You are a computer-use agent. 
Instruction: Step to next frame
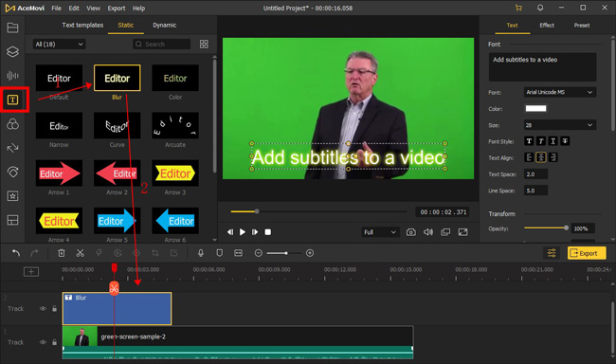point(255,232)
